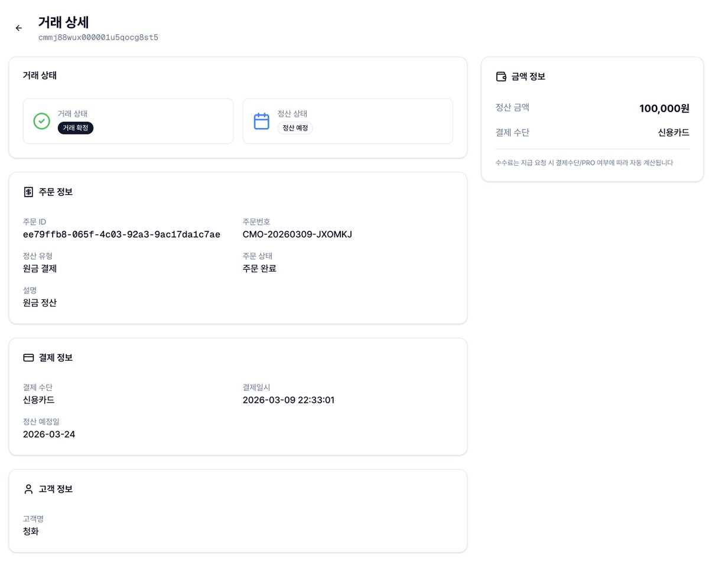Screen dimensions: 709x588
Task: Click the 정산 예정일 field label
Action: [41, 422]
